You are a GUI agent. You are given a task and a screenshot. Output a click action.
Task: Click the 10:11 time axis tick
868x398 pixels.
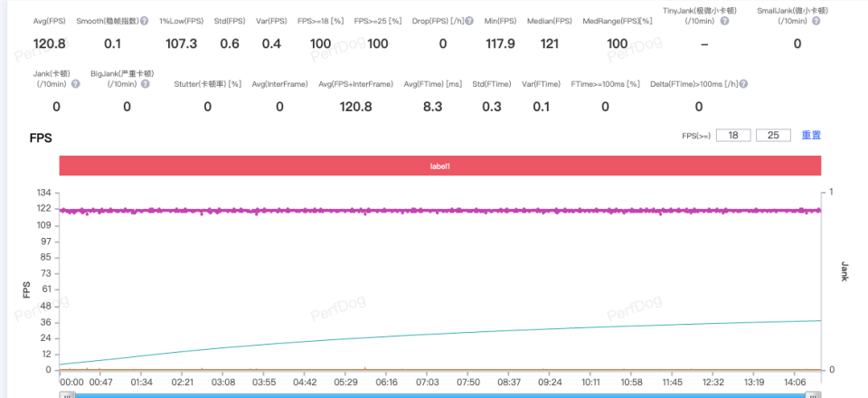[x=590, y=383]
